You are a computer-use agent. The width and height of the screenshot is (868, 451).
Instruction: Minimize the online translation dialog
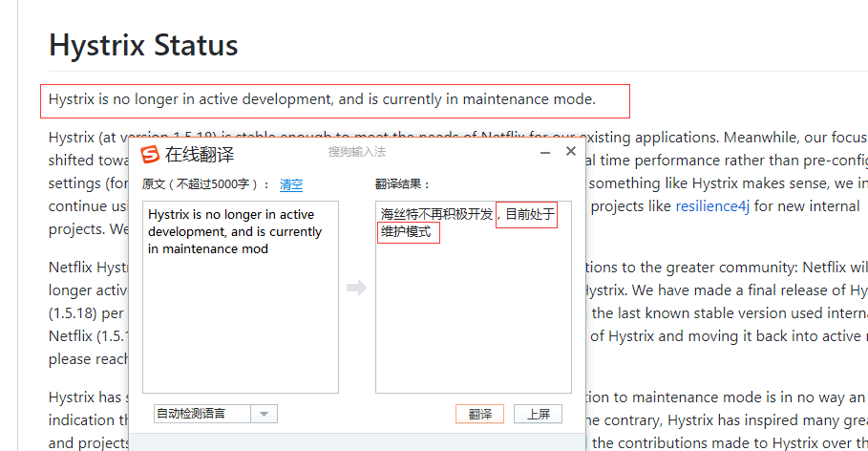[545, 152]
